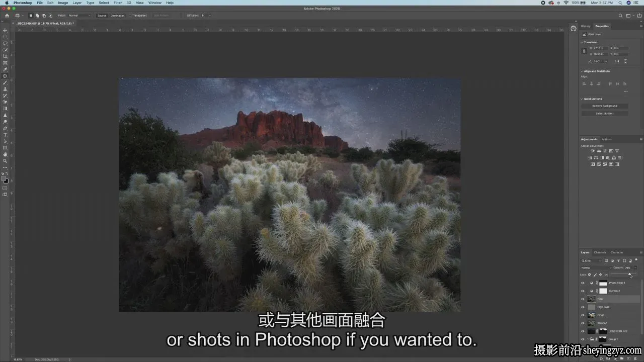
Task: Open the Opacity dropdown arrow
Action: pos(635,267)
